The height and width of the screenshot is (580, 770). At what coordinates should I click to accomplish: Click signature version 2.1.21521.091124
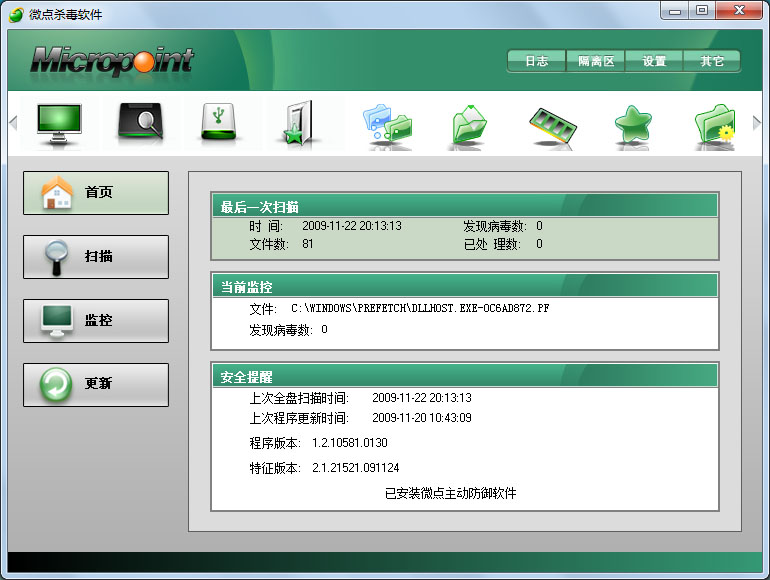[356, 468]
